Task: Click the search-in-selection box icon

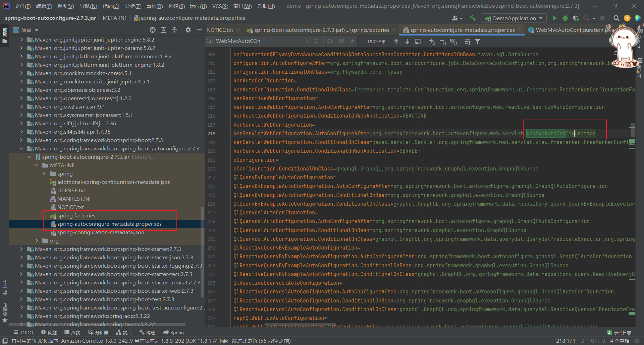Action: [x=418, y=42]
